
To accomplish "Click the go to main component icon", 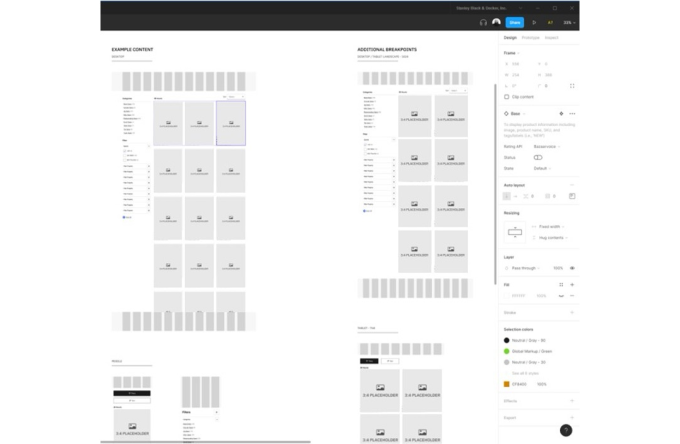I will click(x=560, y=114).
